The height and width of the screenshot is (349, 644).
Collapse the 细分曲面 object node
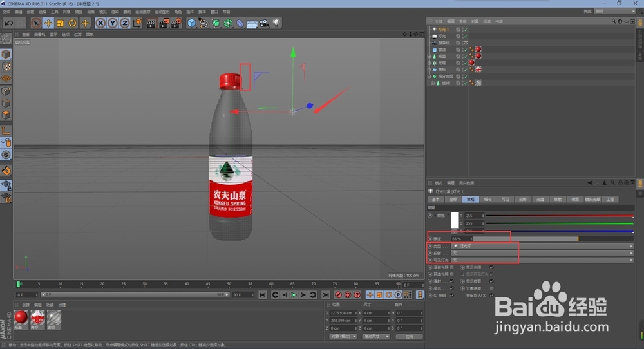430,76
